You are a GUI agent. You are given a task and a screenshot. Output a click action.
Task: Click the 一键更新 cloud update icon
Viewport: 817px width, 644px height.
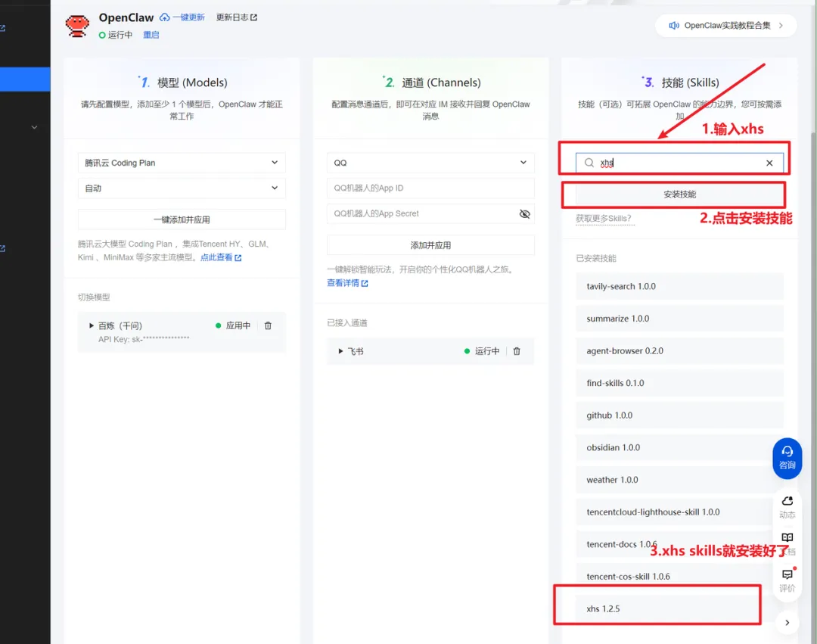pyautogui.click(x=165, y=17)
